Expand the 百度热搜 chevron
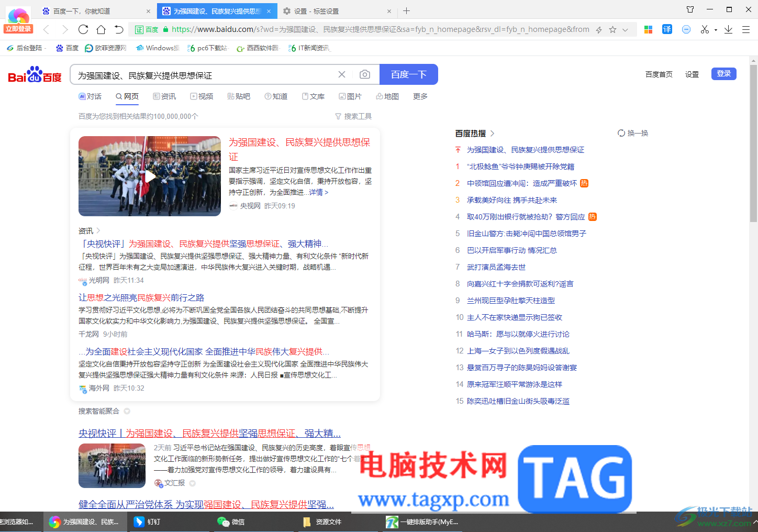Image resolution: width=758 pixels, height=532 pixels. pos(492,134)
